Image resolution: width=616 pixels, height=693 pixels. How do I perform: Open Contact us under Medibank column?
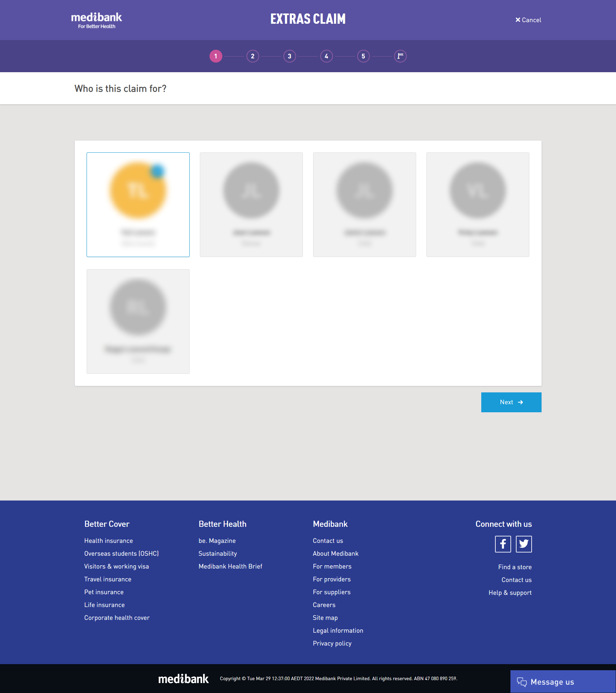coord(328,541)
